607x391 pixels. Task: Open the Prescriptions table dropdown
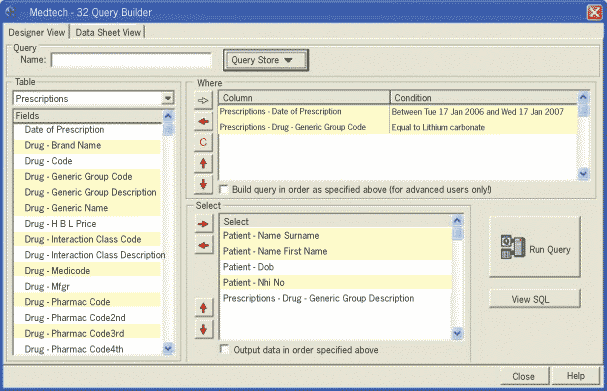(x=168, y=98)
